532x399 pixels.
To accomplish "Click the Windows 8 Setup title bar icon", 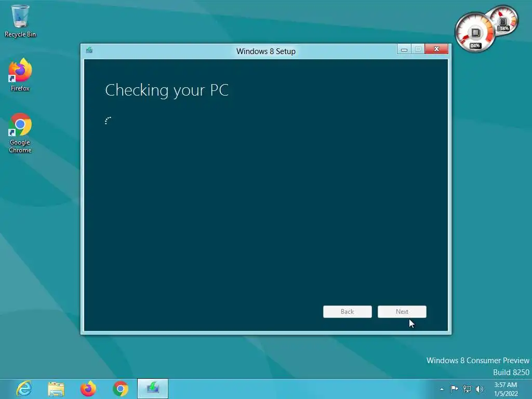I will 89,50.
